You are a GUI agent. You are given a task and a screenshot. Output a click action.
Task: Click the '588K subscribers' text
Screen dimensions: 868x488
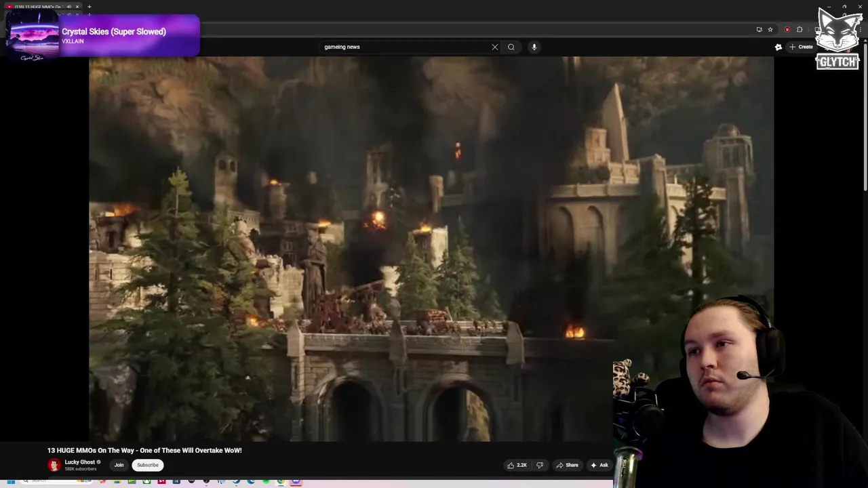point(81,469)
